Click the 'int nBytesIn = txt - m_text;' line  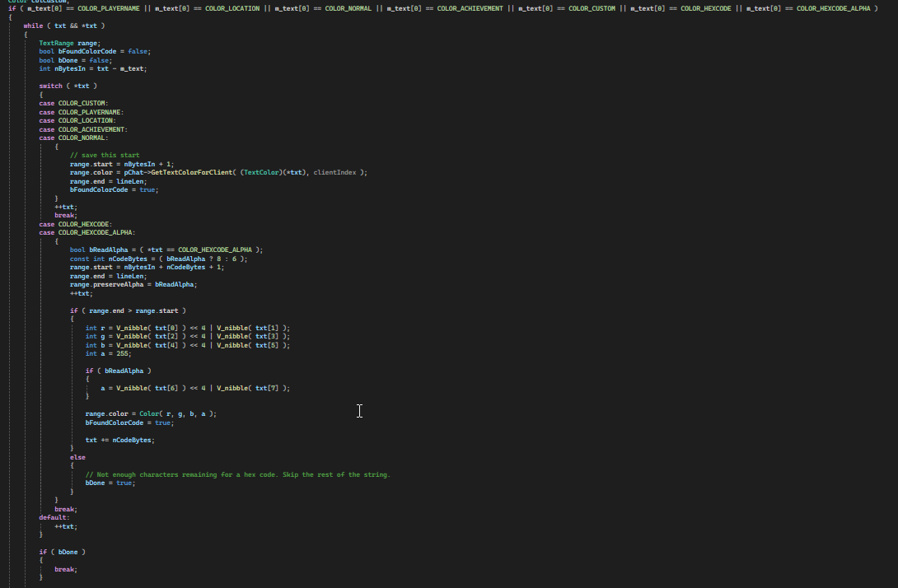coord(93,68)
